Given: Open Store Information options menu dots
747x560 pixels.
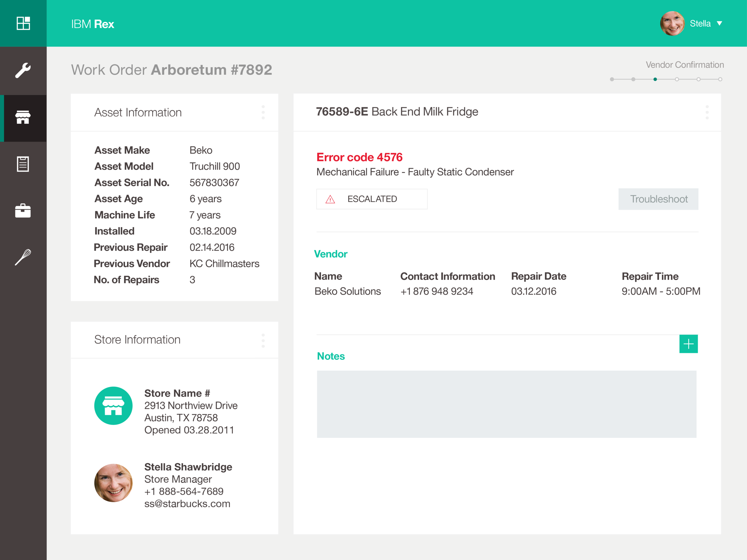Looking at the screenshot, I should pyautogui.click(x=263, y=340).
